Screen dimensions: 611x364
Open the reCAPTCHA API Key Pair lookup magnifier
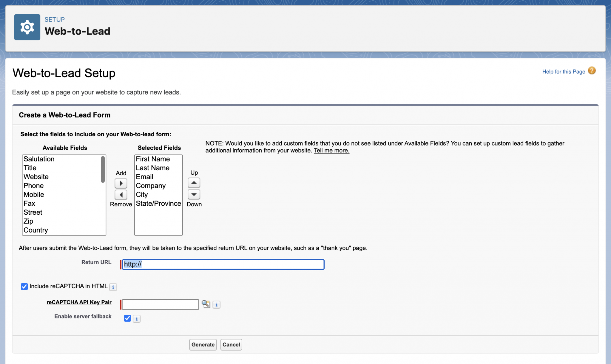point(206,304)
